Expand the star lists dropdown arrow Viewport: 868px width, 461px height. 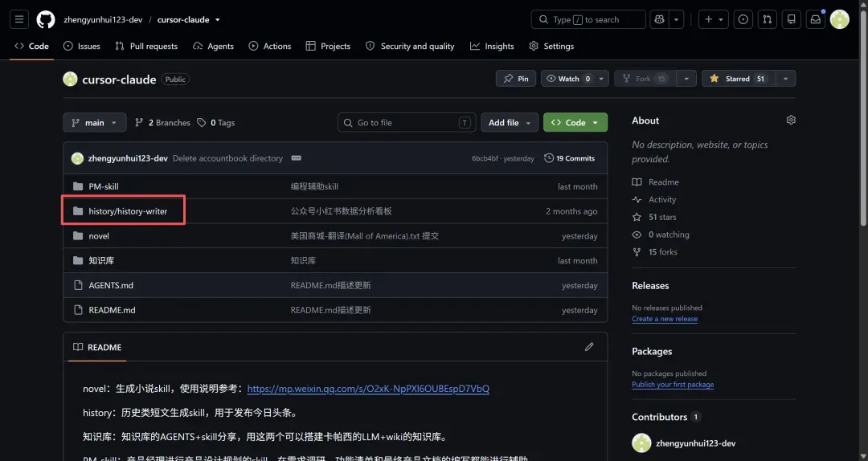coord(785,79)
